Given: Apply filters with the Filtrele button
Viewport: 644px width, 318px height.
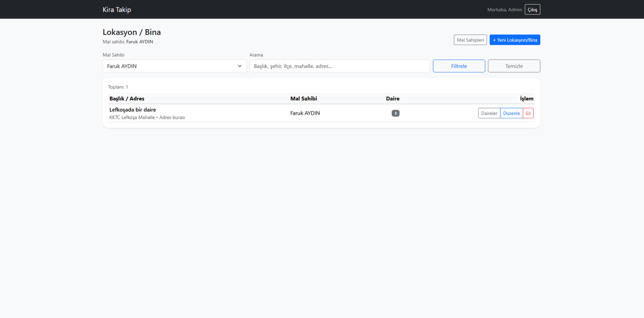Looking at the screenshot, I should point(459,66).
